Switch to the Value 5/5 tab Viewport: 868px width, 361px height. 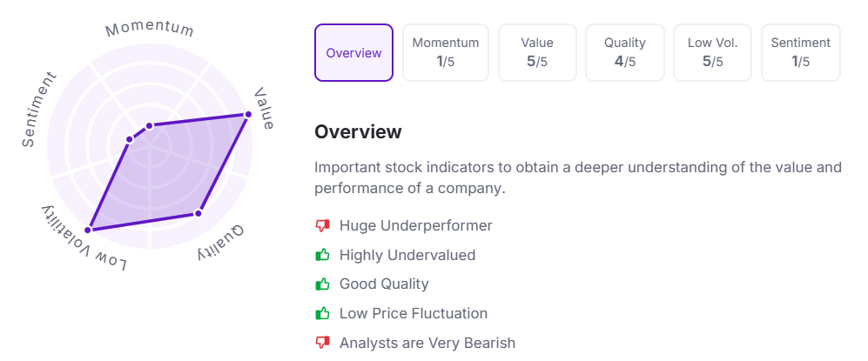537,53
